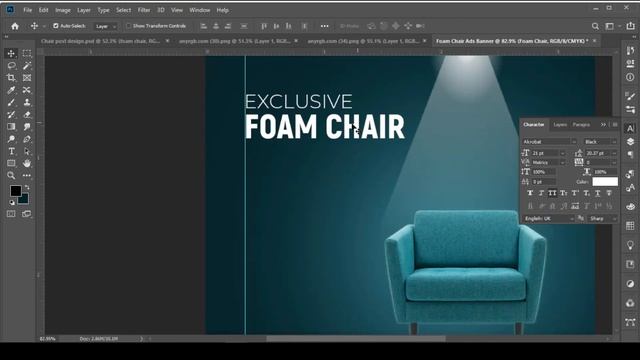Viewport: 640px width, 360px height.
Task: Expand collapsed panel tabs chevron
Action: (x=603, y=124)
